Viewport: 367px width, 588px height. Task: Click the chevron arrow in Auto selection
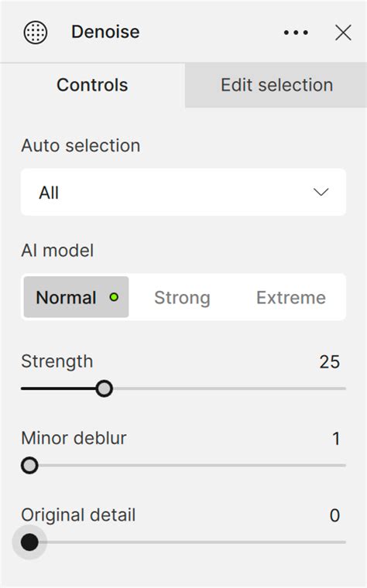pos(321,193)
